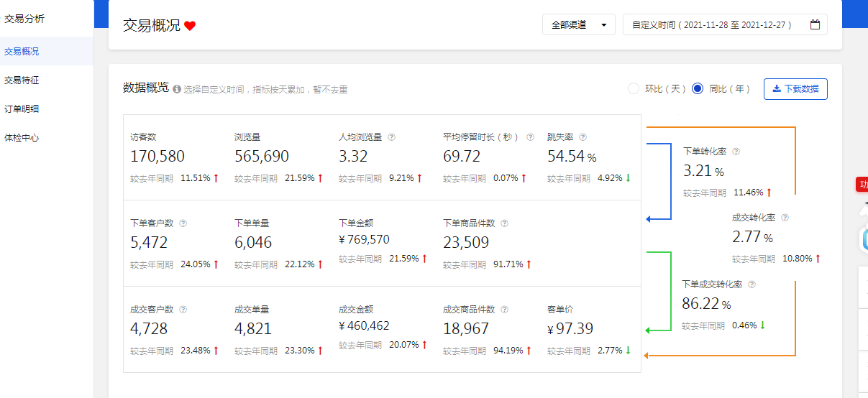Select the 环比（天）radio option
The image size is (868, 398).
[x=634, y=89]
